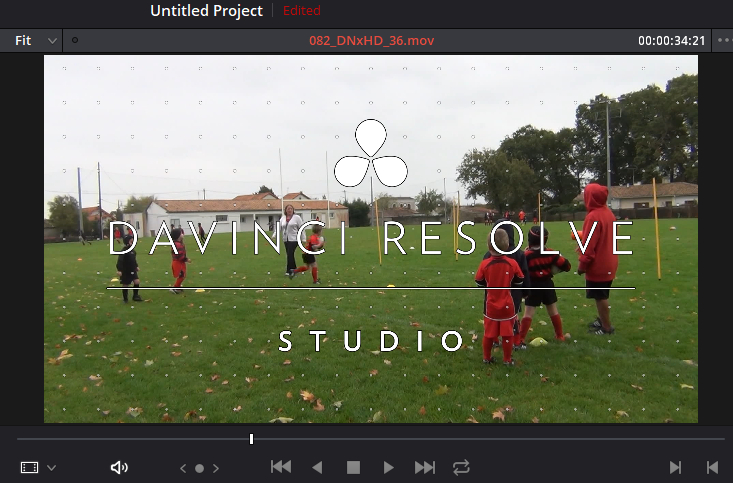The width and height of the screenshot is (733, 483).
Task: Go to previous marker with left chevron
Action: click(x=183, y=468)
